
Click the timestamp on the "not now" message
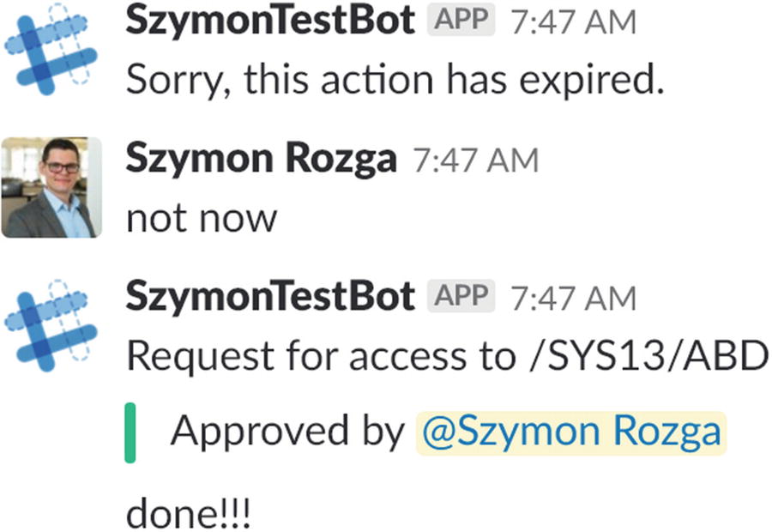[x=475, y=160]
